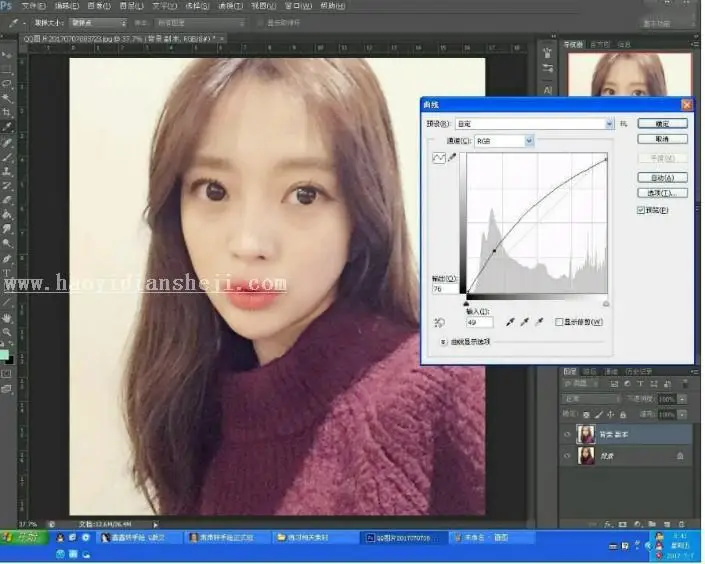705x564 pixels.
Task: Select the Hand tool
Action: [7, 318]
